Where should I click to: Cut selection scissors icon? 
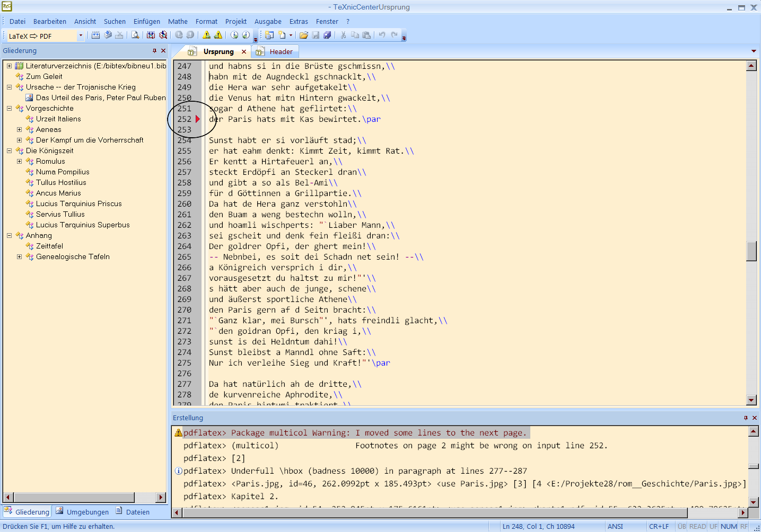click(x=343, y=35)
